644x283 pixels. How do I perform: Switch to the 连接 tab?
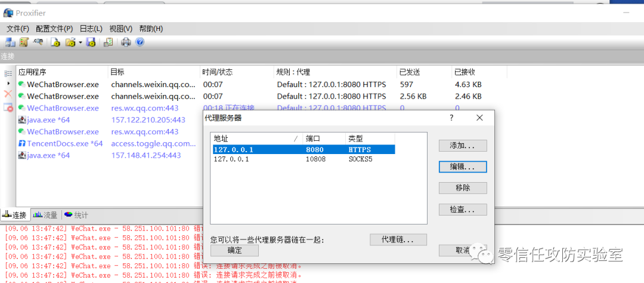click(14, 214)
